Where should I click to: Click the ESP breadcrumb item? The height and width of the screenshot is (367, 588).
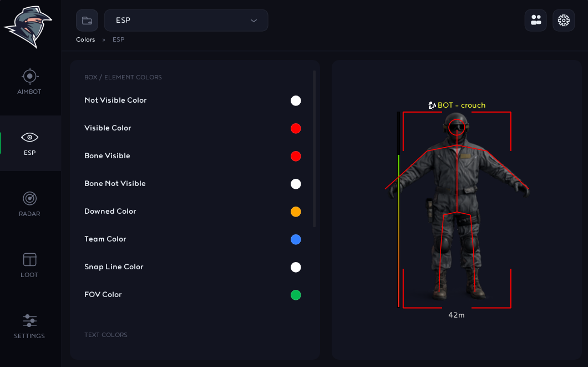click(119, 39)
